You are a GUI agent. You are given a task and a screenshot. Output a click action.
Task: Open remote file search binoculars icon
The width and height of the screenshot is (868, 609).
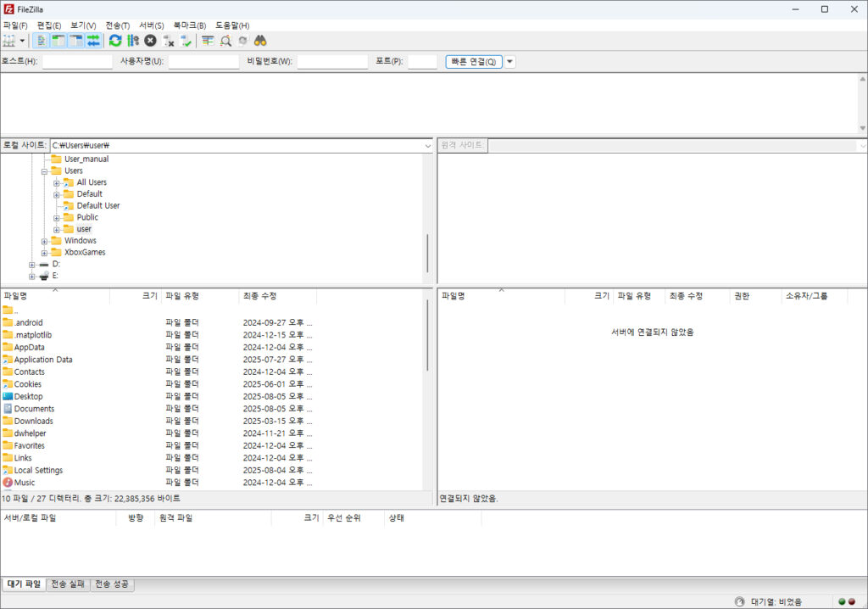pos(260,41)
